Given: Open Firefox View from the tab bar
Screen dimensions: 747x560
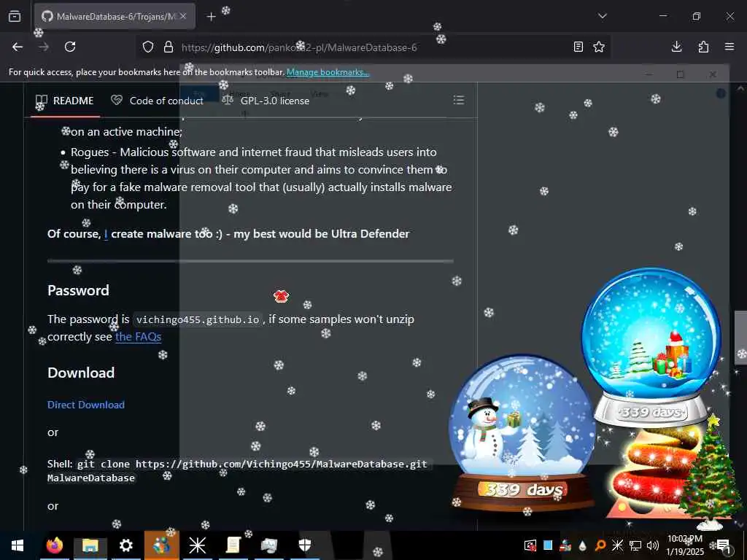Looking at the screenshot, I should 15,16.
